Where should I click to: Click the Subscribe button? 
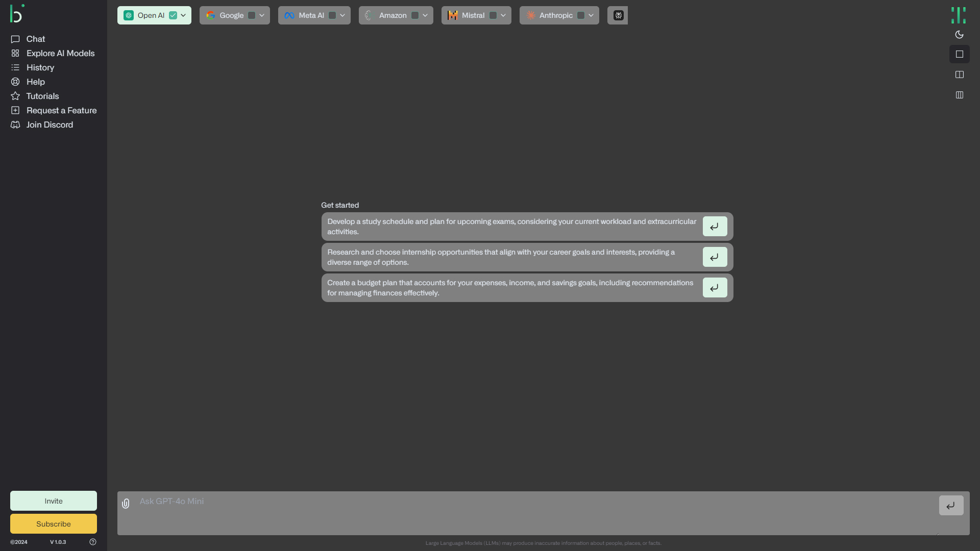(x=54, y=523)
